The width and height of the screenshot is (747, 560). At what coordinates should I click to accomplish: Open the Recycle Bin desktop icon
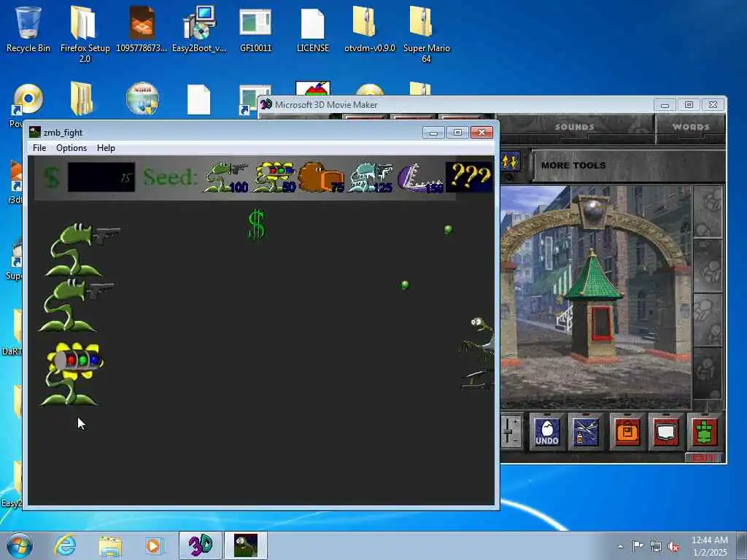pyautogui.click(x=28, y=28)
